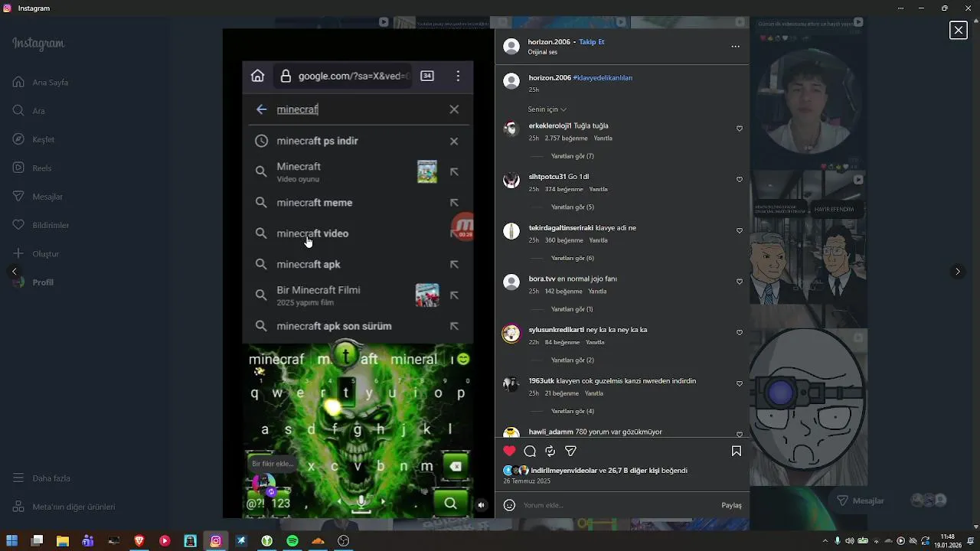Screen dimensions: 980x551
Task: Click the Windows Start button
Action: (x=11, y=541)
